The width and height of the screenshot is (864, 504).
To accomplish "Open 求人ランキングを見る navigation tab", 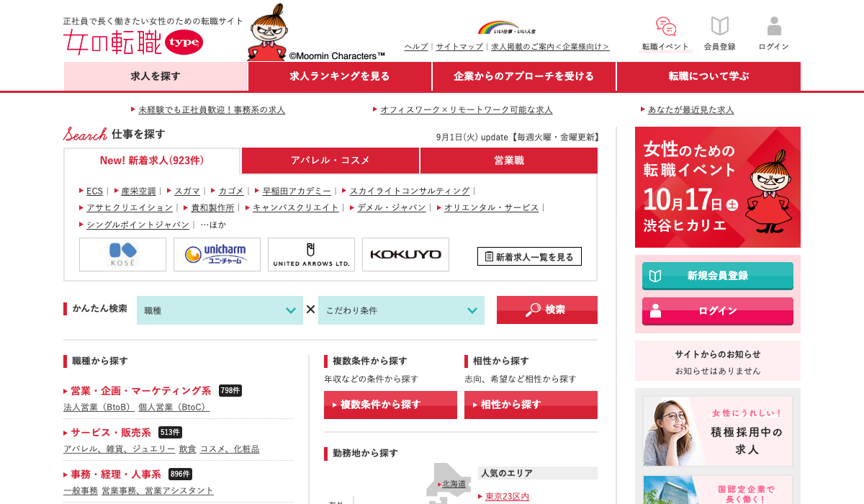I will [x=340, y=76].
